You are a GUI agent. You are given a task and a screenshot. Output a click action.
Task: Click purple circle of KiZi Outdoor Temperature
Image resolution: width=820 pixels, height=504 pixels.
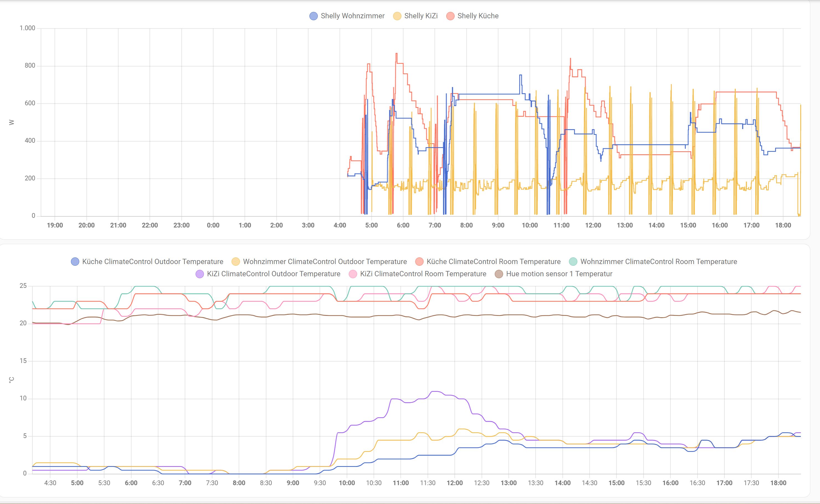tap(199, 274)
